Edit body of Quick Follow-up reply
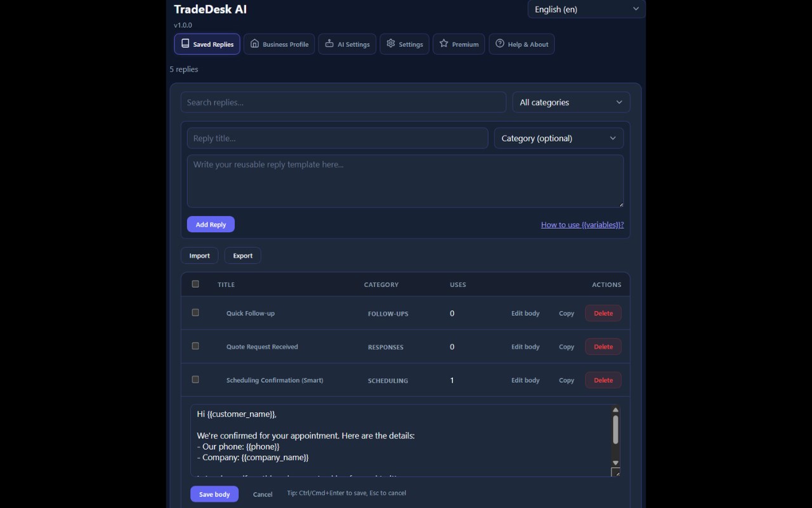 (x=525, y=313)
